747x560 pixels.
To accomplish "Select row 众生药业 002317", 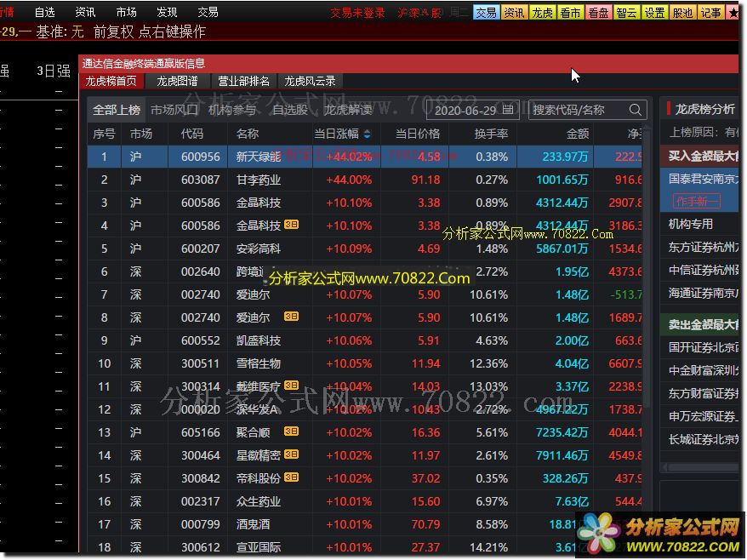I will point(364,501).
